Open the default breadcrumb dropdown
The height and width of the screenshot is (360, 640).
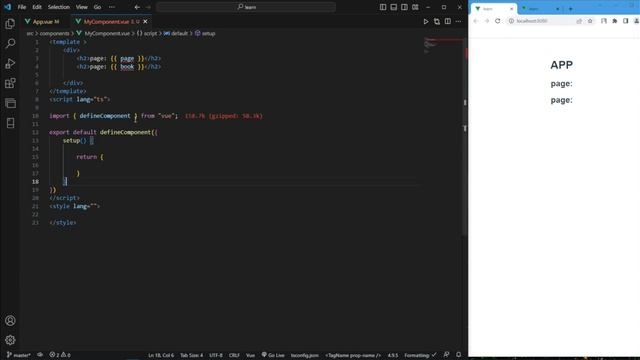coord(176,33)
